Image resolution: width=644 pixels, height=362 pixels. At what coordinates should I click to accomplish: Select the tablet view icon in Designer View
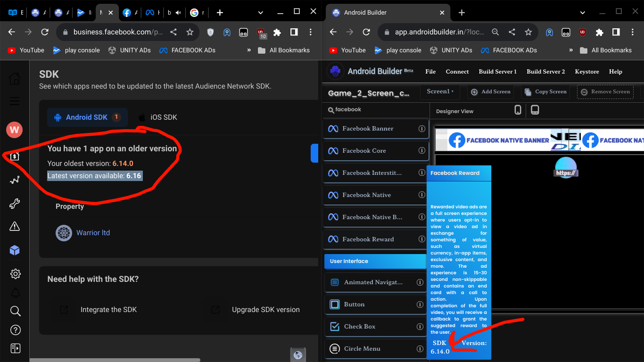point(535,110)
